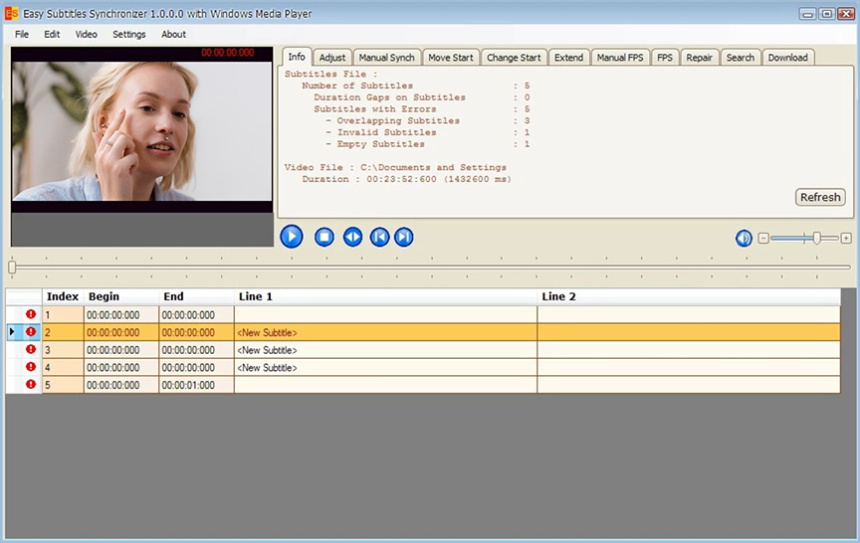Image resolution: width=860 pixels, height=543 pixels.
Task: Click the error icon on subtitle row 2
Action: (31, 332)
